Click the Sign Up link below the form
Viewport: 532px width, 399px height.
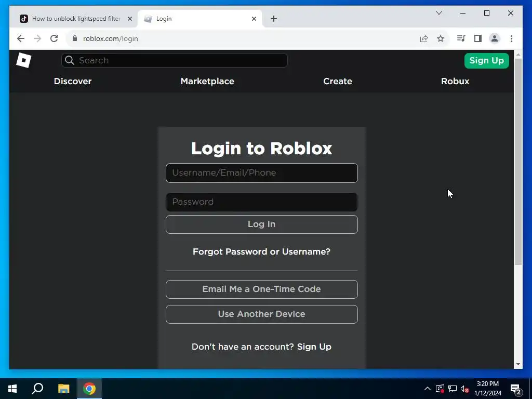[314, 347]
